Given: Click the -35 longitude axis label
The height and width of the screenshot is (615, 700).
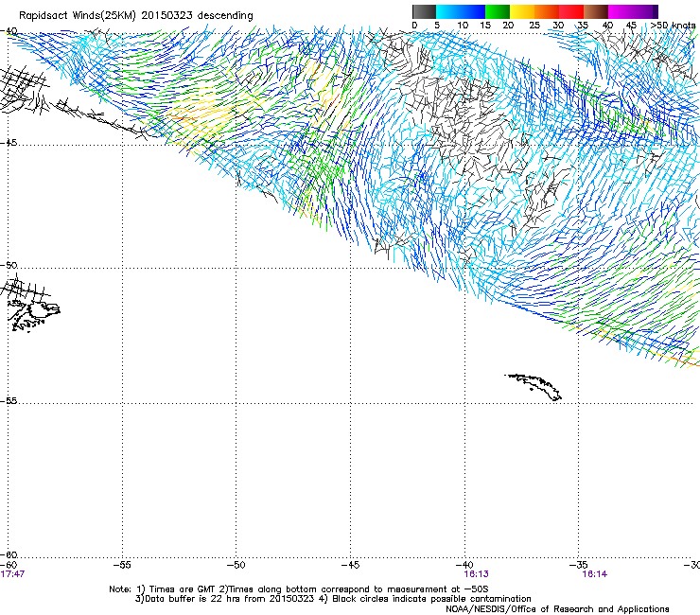Looking at the screenshot, I should click(579, 565).
